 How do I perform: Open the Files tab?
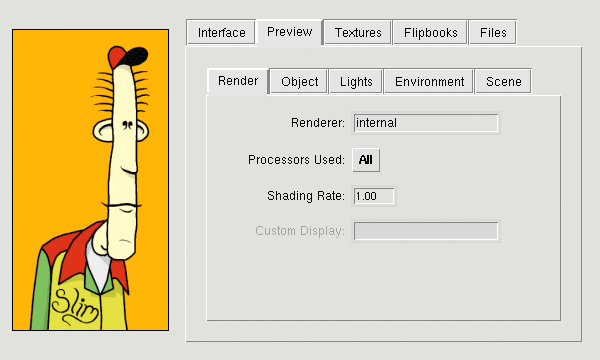(x=493, y=33)
